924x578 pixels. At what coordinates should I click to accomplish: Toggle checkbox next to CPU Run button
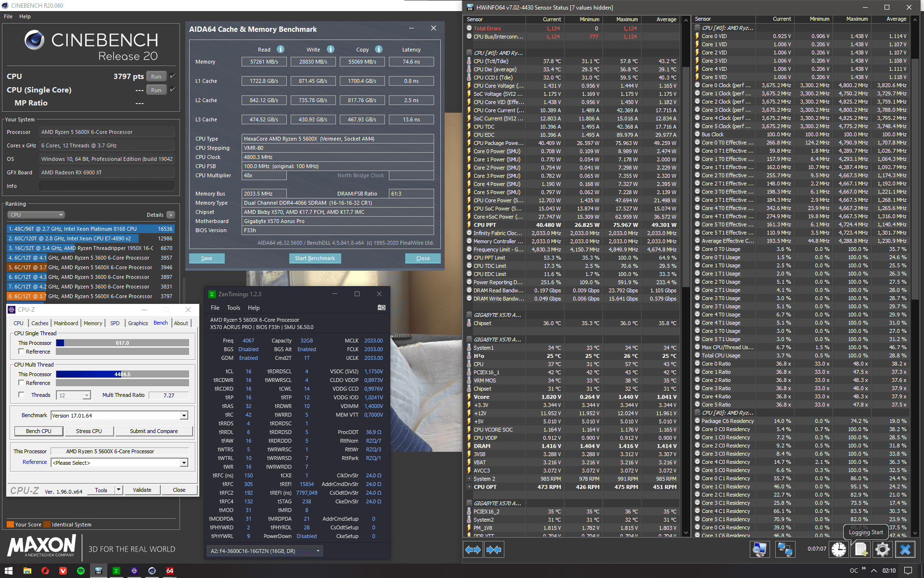(173, 76)
